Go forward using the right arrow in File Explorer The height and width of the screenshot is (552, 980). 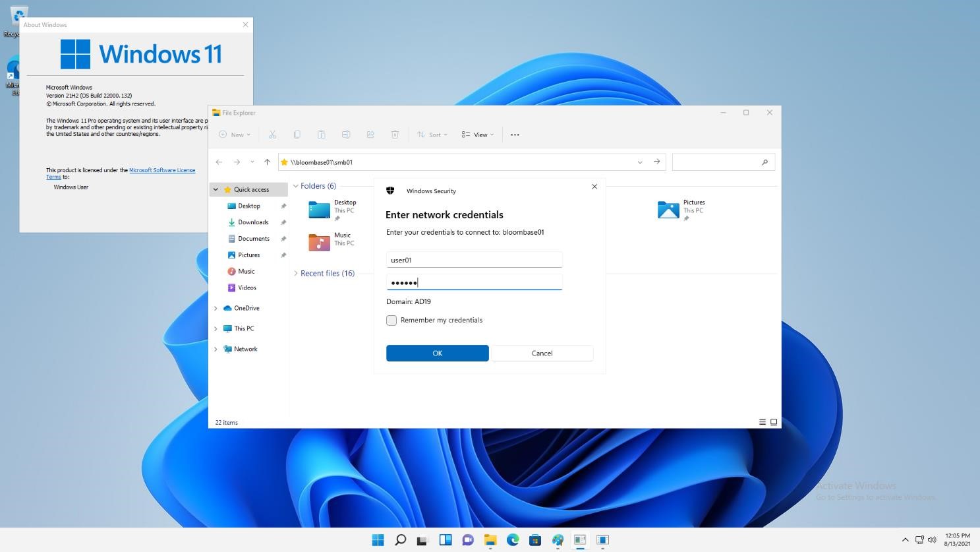coord(237,162)
